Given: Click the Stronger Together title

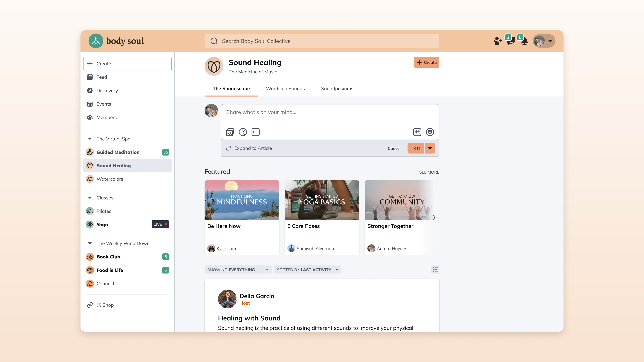Looking at the screenshot, I should [390, 226].
